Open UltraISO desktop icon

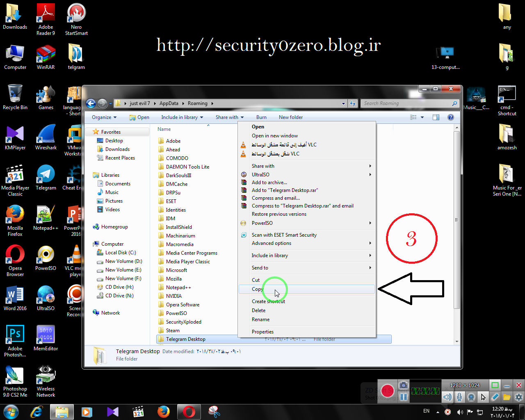pyautogui.click(x=46, y=298)
